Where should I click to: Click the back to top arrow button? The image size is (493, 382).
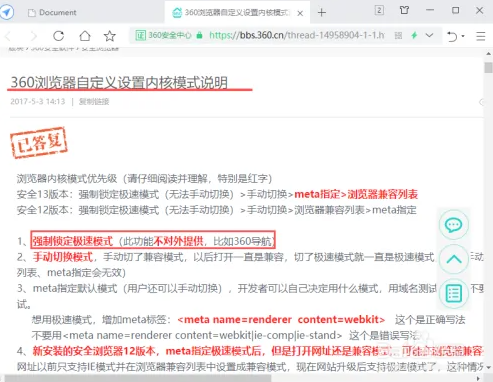454,259
